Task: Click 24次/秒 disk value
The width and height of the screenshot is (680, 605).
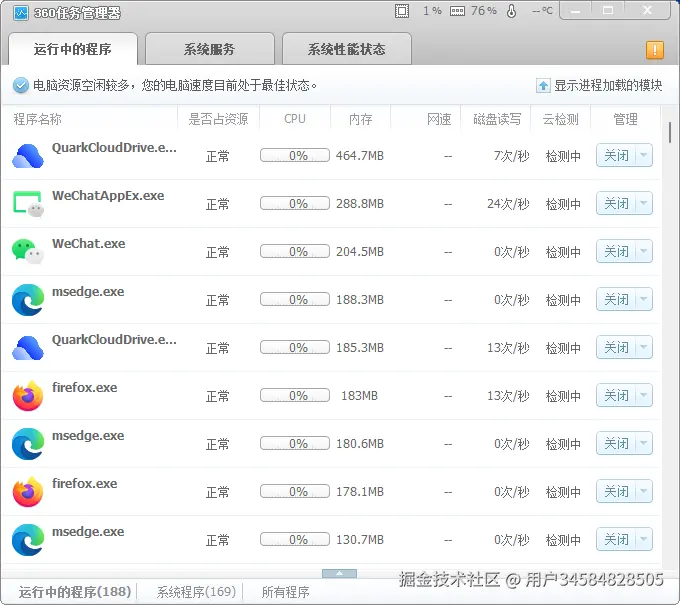Action: coord(508,204)
